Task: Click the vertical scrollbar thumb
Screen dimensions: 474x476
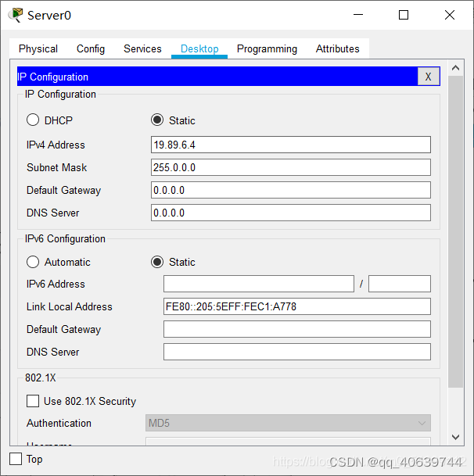Action: [x=455, y=232]
